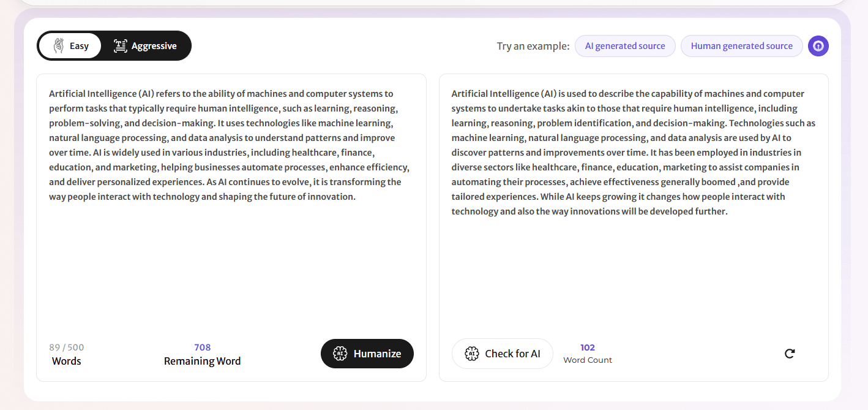Click the snapping-fingers hand icon for Easy
Screen dimensions: 868x410
click(59, 46)
